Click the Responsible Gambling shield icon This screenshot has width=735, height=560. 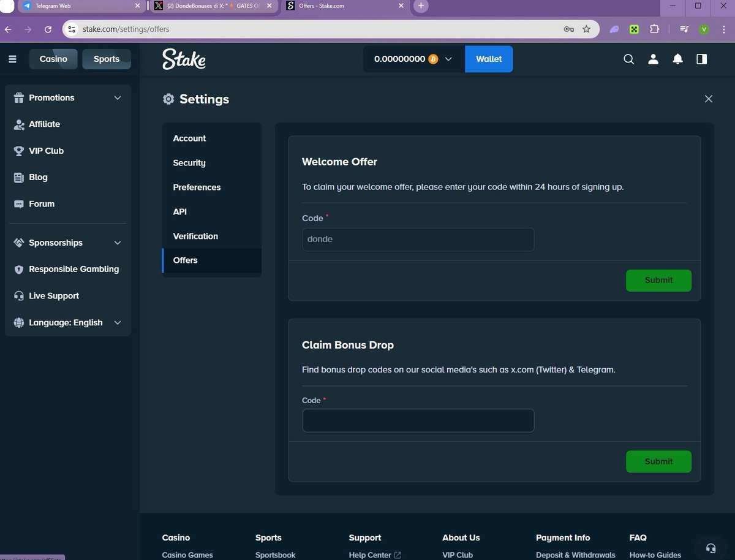(x=18, y=269)
